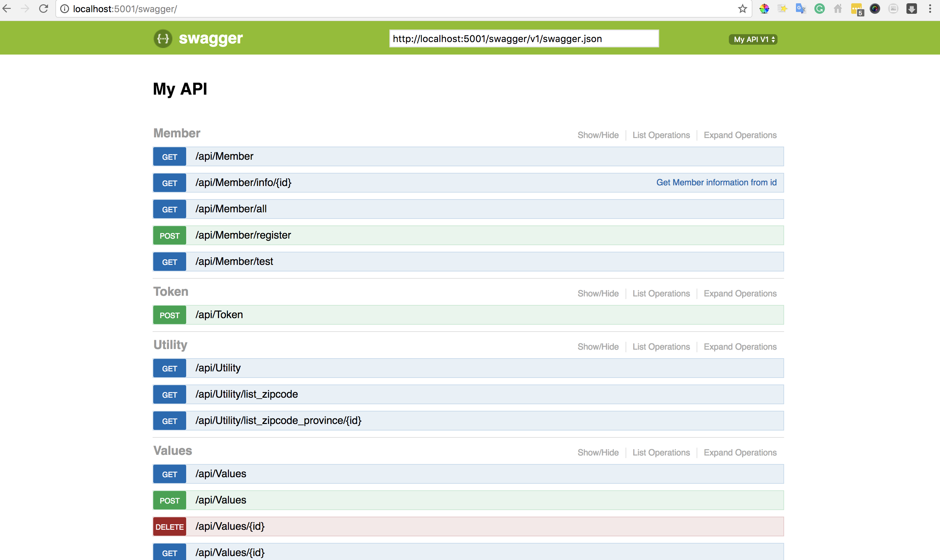The width and height of the screenshot is (940, 560).
Task: Click the swagger.json URL input field
Action: point(524,38)
